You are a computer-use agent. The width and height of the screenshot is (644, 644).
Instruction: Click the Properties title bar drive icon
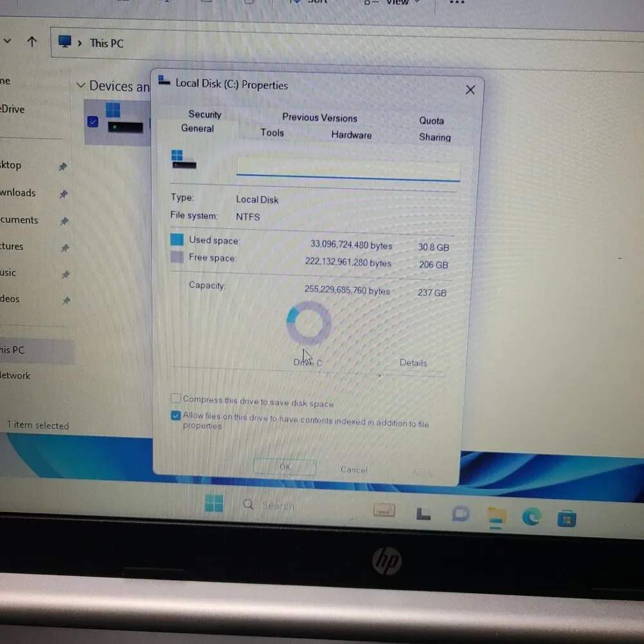click(x=164, y=80)
